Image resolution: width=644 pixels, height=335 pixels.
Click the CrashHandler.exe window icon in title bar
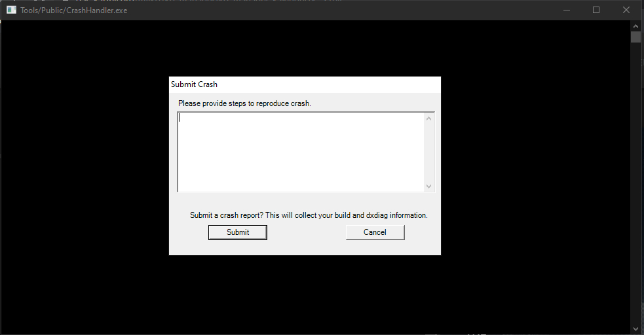[11, 10]
